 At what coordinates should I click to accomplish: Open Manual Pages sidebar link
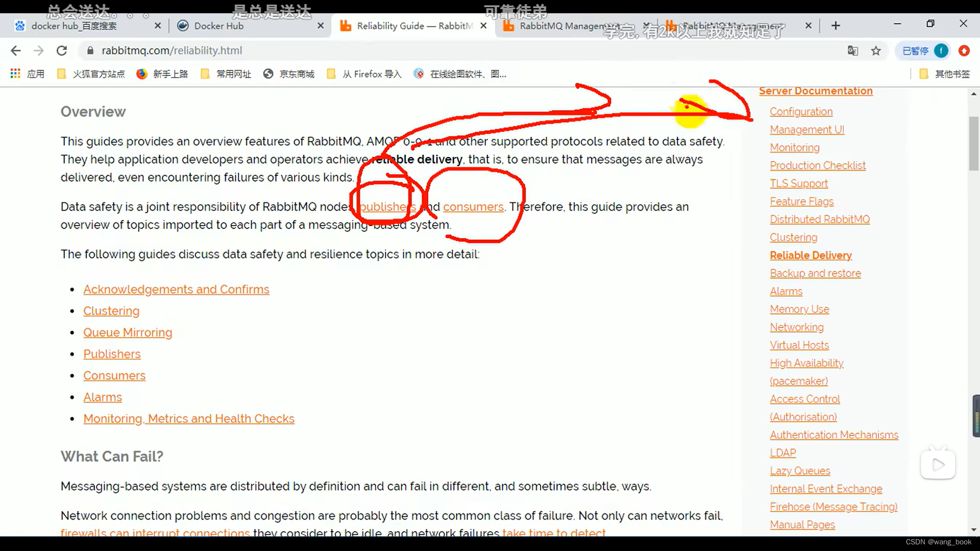coord(802,524)
